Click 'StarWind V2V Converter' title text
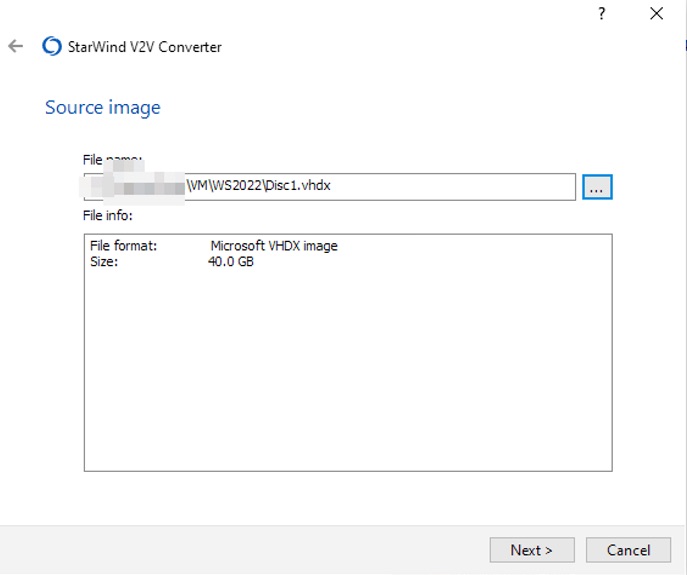687x575 pixels. tap(145, 47)
